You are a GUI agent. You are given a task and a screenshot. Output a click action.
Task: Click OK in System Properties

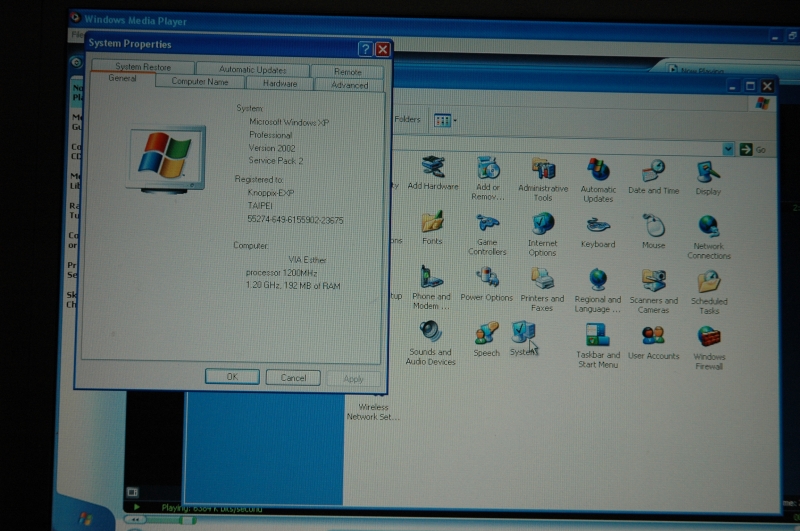(x=232, y=377)
